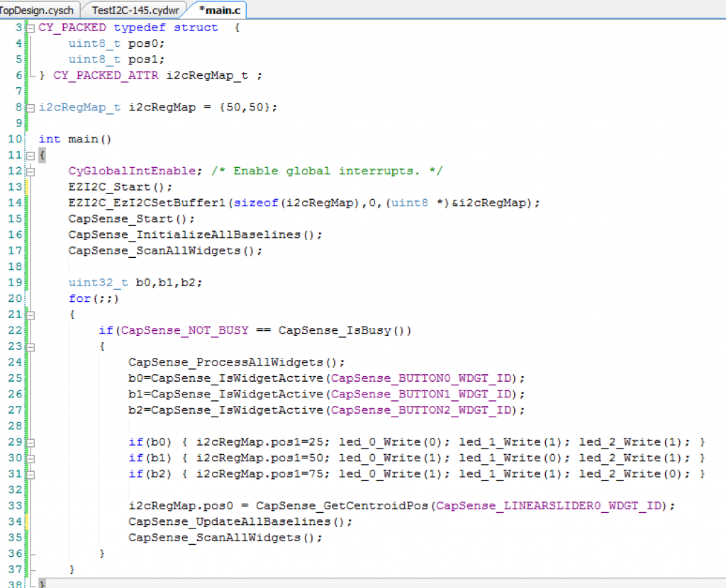726x588 pixels.
Task: Place cursor in the 'Enable global interrupts' comment
Action: click(x=337, y=171)
